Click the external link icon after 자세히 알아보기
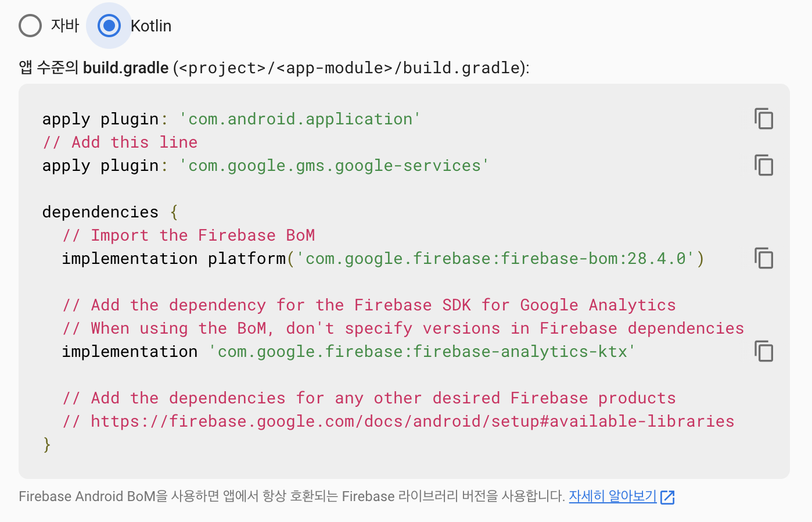 (x=667, y=497)
